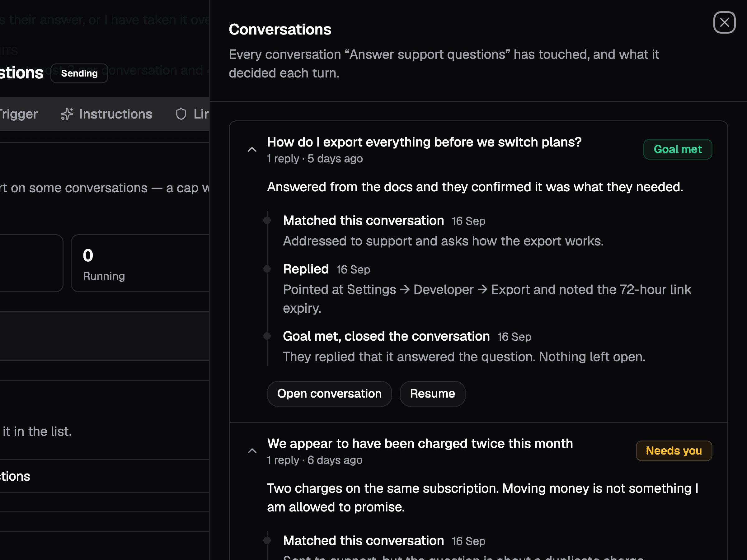Click 'Matched this conversation' under charged twice
The width and height of the screenshot is (747, 560).
[x=363, y=540]
